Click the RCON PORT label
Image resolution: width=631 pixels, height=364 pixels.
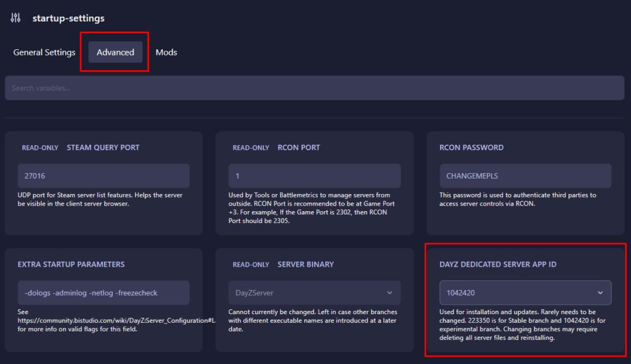click(299, 148)
